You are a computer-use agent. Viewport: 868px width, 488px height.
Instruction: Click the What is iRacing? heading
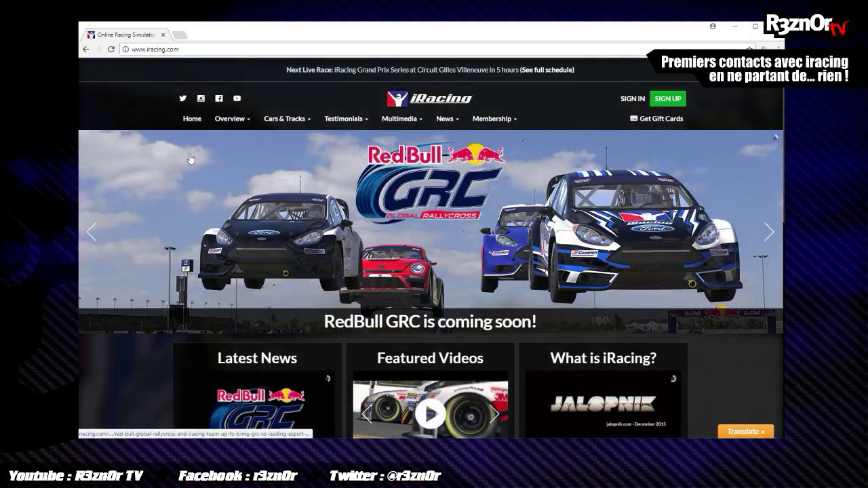pos(603,358)
